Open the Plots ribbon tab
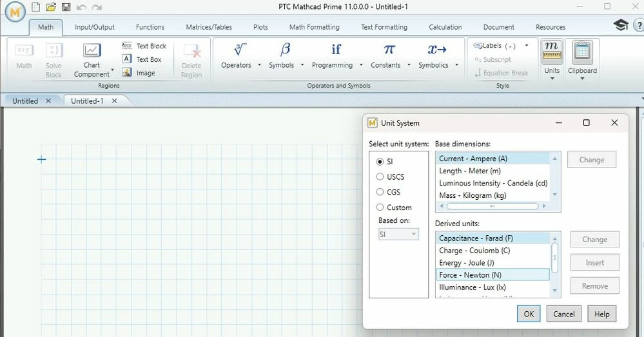Viewport: 644px width, 337px height. point(260,27)
